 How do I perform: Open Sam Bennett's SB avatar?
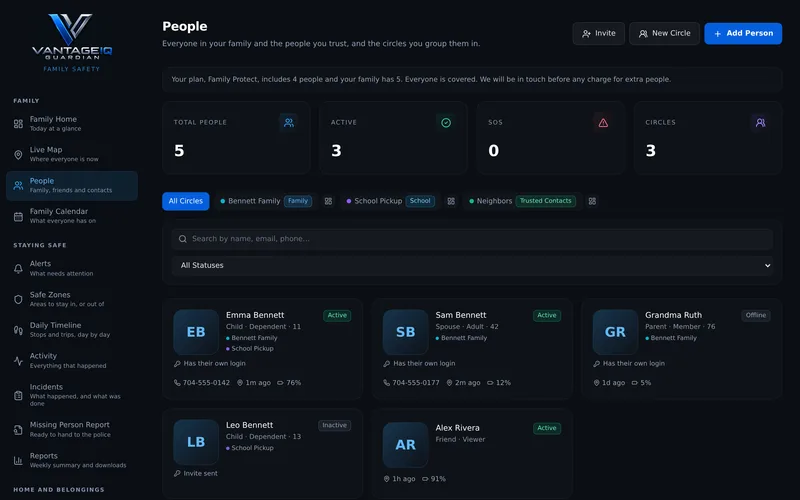tap(406, 332)
